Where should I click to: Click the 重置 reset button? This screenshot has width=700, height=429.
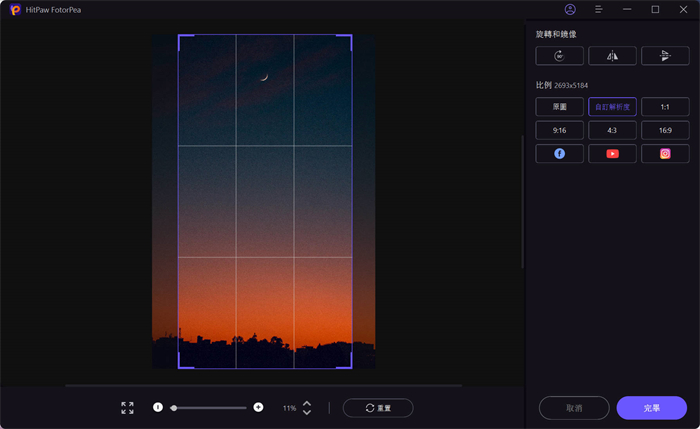pyautogui.click(x=378, y=408)
